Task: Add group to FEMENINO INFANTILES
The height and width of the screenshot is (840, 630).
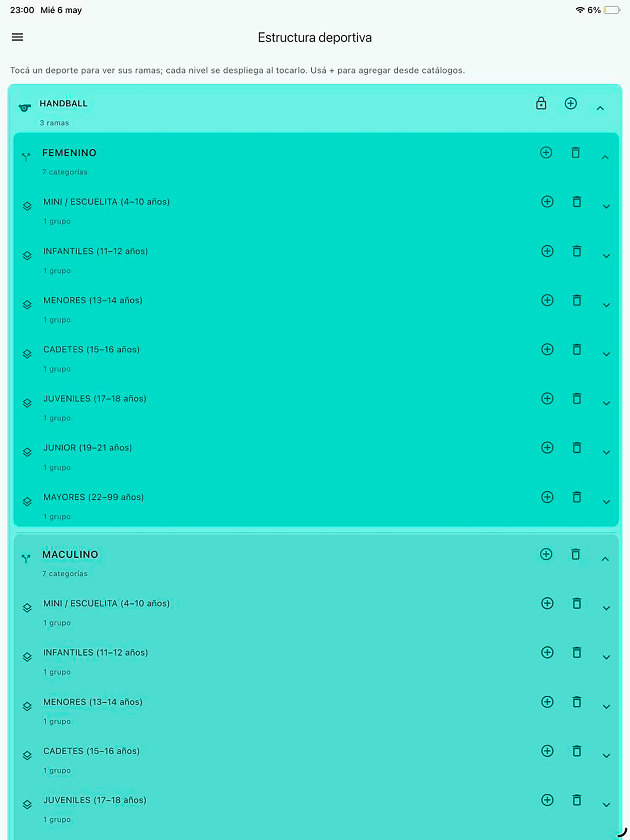Action: pos(547,251)
